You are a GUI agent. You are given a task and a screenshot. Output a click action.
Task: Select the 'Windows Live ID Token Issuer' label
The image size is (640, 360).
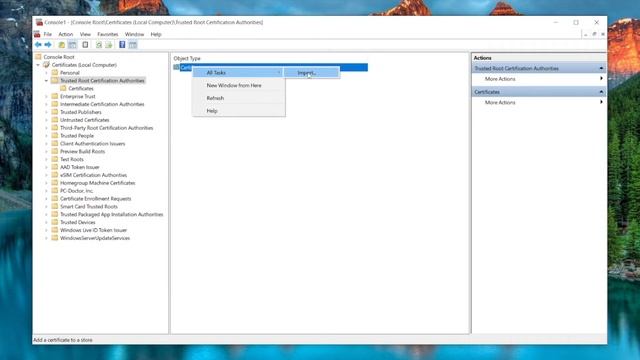pos(93,230)
